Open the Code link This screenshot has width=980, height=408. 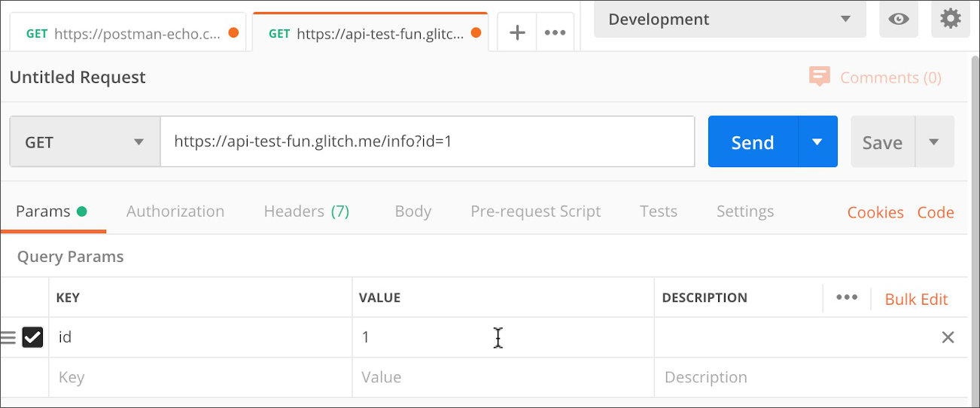936,212
